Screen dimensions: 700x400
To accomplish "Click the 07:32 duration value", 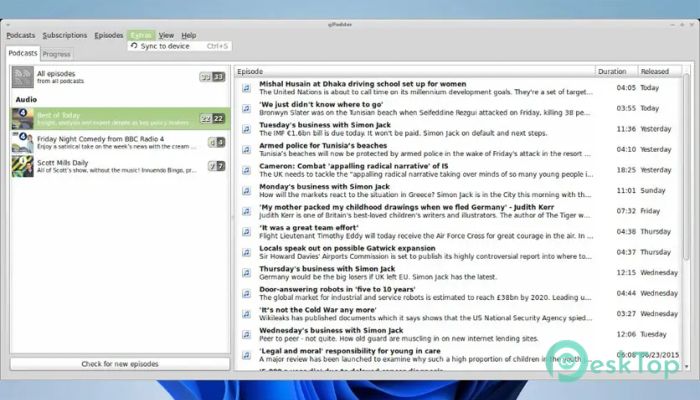I will [626, 211].
